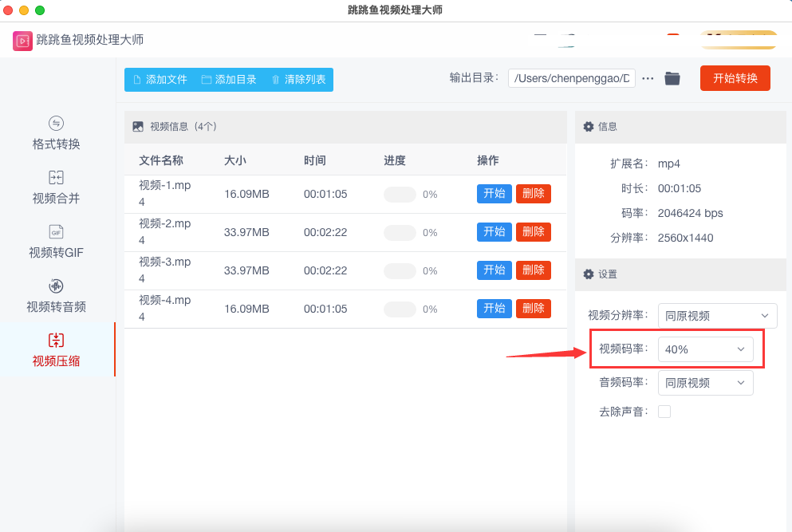792x532 pixels.
Task: Click the 2046424 bps bitrate value
Action: 690,213
